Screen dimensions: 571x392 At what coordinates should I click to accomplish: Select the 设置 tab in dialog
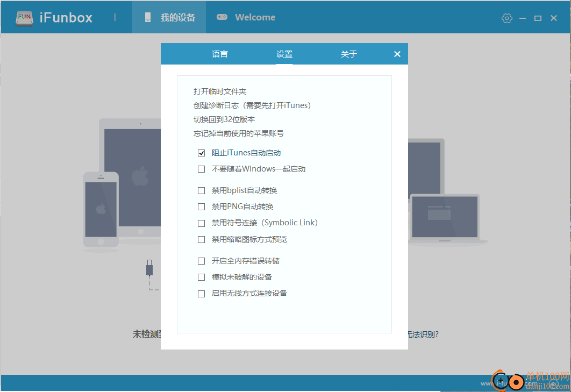284,54
